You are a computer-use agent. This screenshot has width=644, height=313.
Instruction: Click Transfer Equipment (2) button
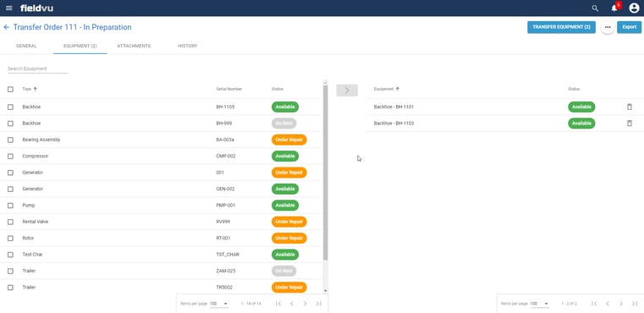pyautogui.click(x=561, y=27)
